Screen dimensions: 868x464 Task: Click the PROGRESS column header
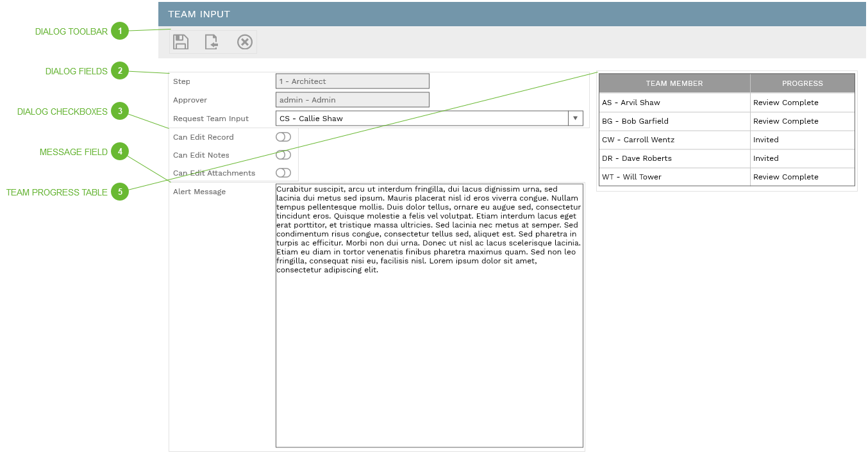[802, 83]
